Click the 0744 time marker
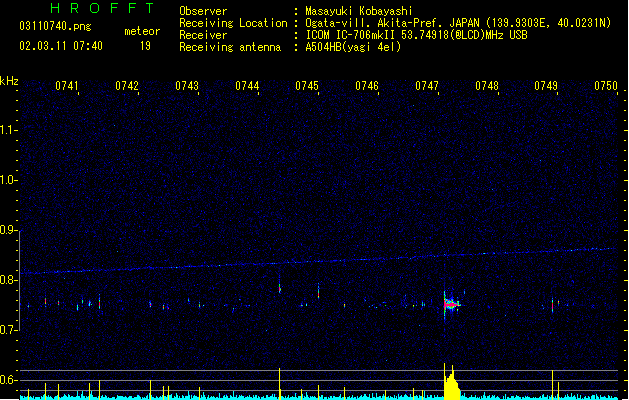Screen dimensions: 629x400 click(x=247, y=86)
